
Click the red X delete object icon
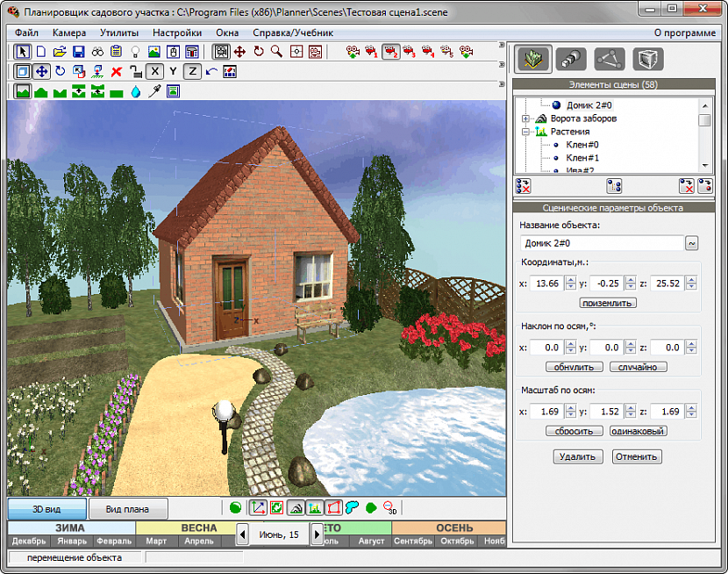tap(116, 71)
